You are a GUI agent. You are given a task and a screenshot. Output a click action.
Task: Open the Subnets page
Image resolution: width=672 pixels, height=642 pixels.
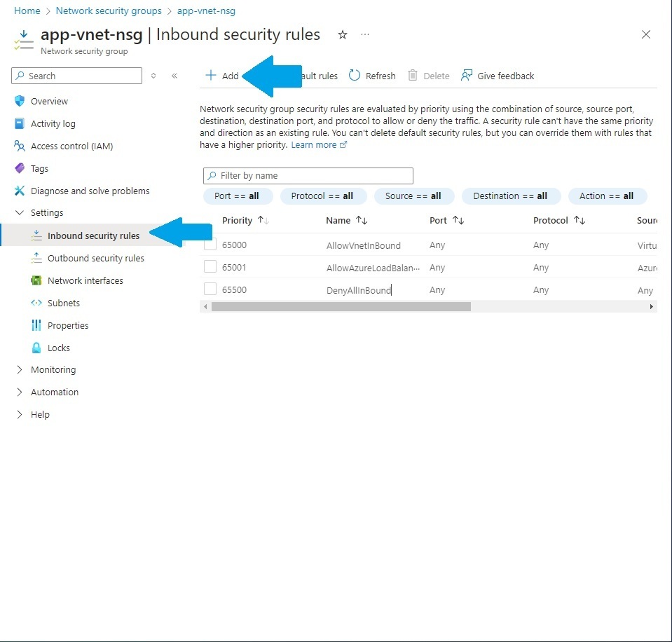(x=62, y=303)
